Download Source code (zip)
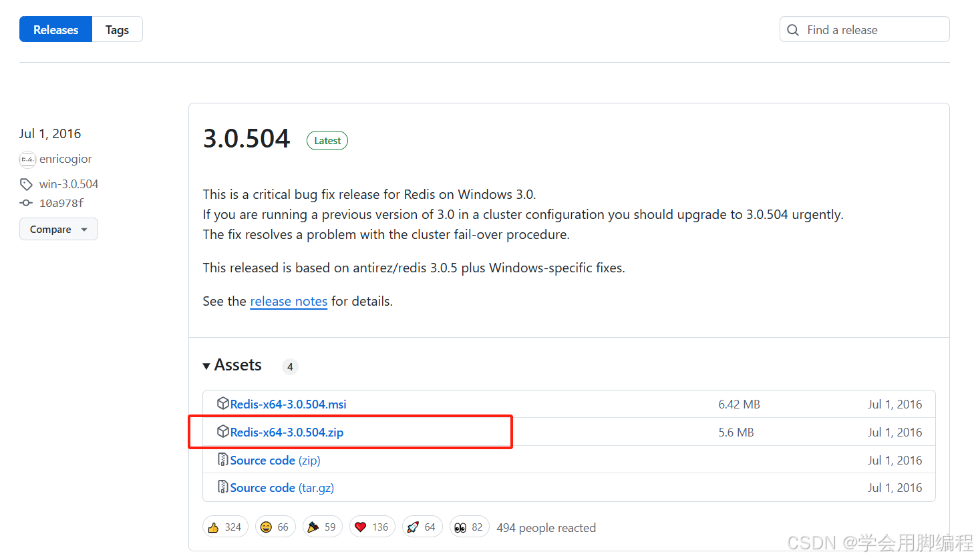 (275, 460)
